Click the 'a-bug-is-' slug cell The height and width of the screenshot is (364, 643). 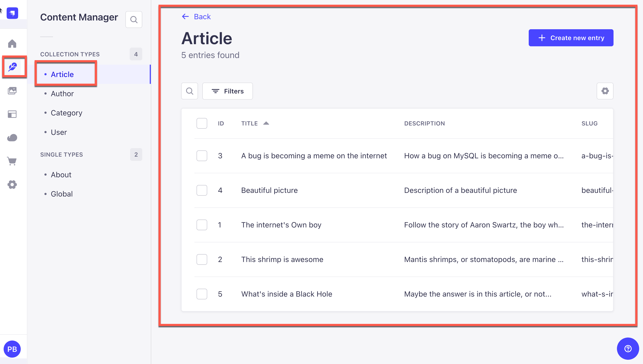597,156
